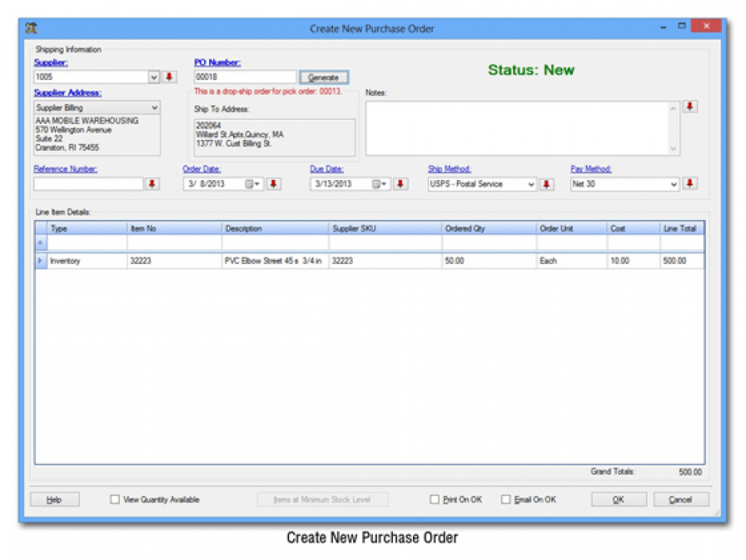Select the new row marker in line items
Image resolution: width=746 pixels, height=560 pixels.
tap(41, 243)
